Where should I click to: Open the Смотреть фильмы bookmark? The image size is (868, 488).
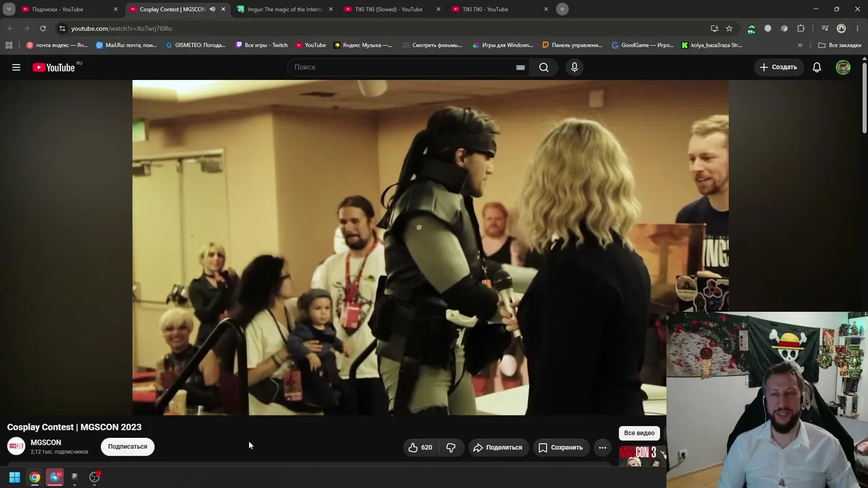tap(431, 45)
